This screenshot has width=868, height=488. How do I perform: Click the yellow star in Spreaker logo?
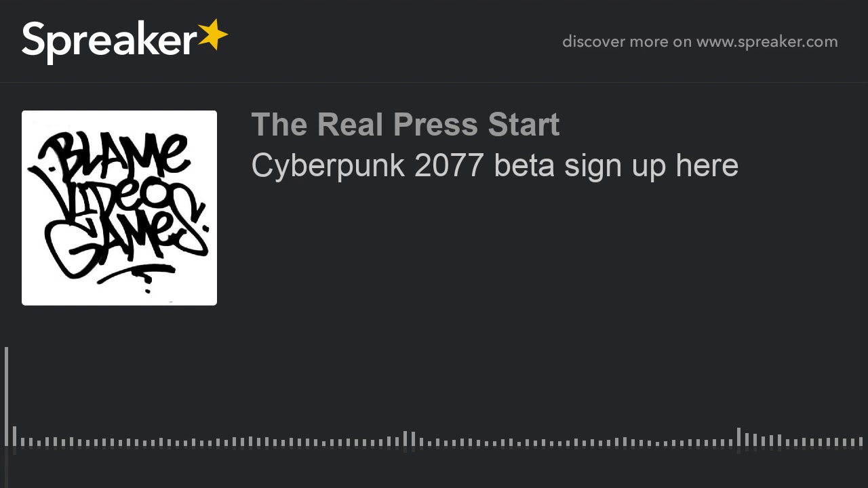point(213,35)
